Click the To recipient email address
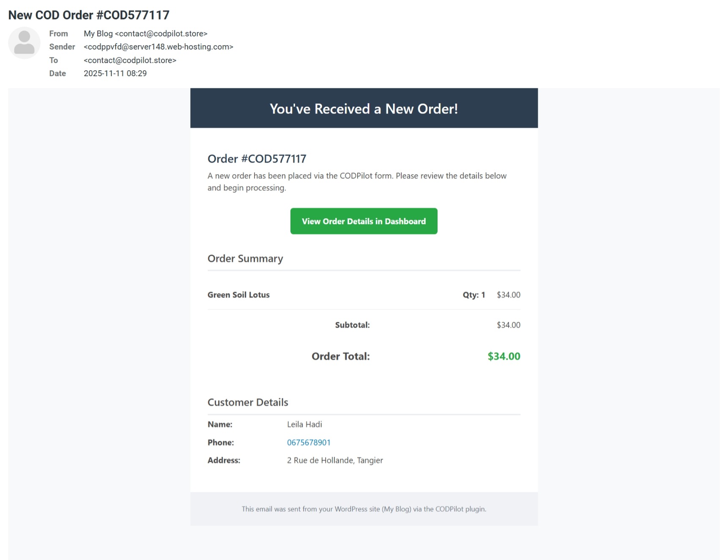728x560 pixels. pyautogui.click(x=130, y=60)
